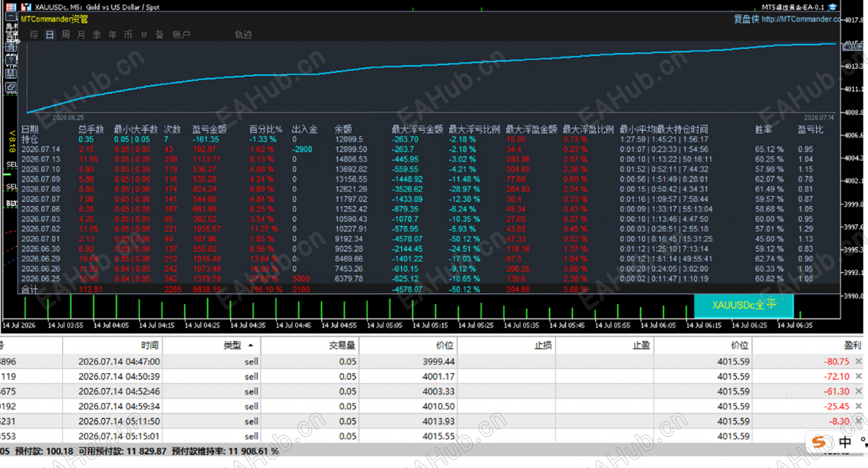The width and height of the screenshot is (868, 468).
Task: Click the 4015 current price label on axis
Action: 853,47
